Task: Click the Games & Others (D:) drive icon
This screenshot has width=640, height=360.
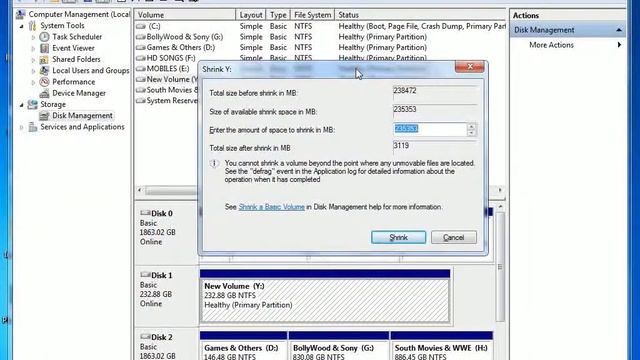Action: click(x=141, y=48)
